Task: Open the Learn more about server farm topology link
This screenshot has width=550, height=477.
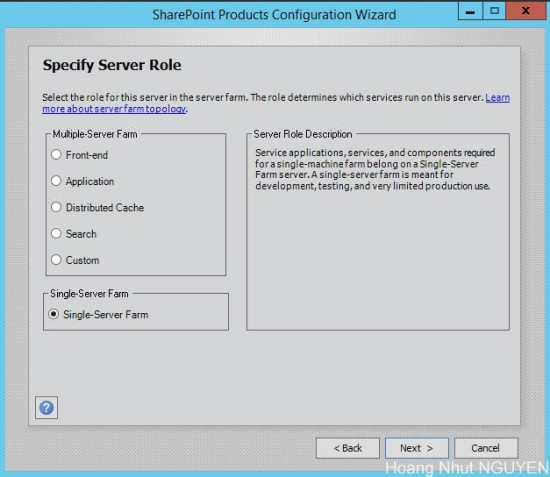Action: point(114,109)
